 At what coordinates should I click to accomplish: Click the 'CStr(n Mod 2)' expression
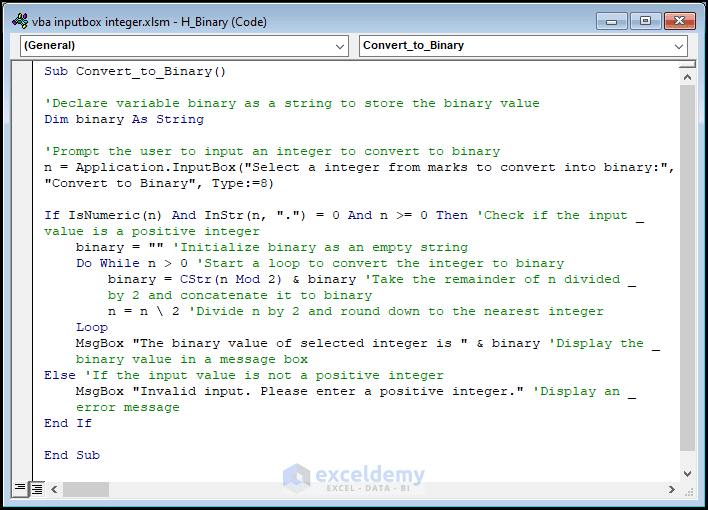coord(231,279)
